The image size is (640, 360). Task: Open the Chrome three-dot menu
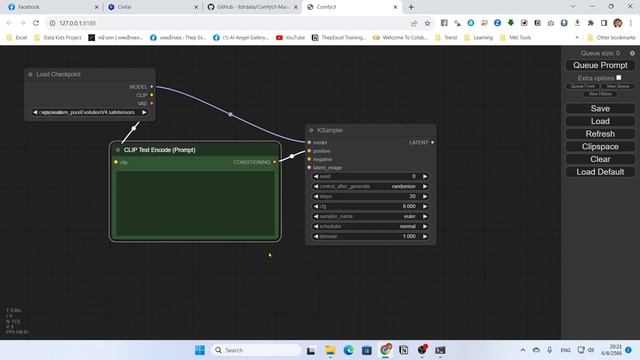click(631, 23)
